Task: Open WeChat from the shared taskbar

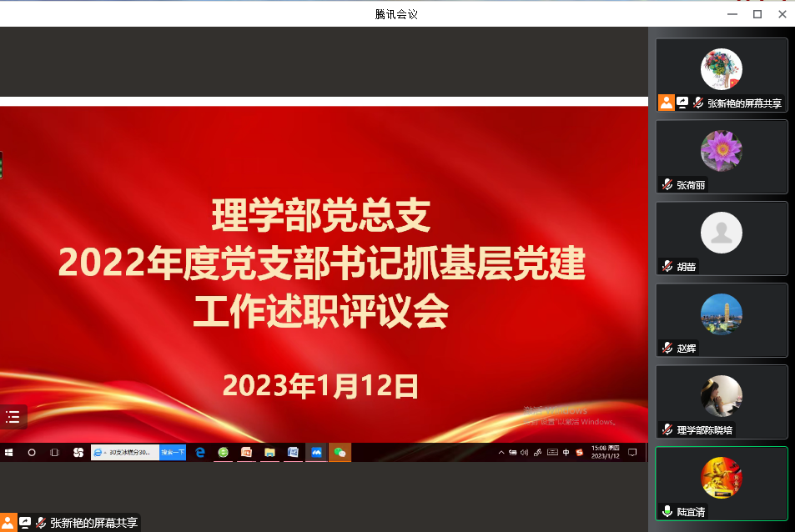Action: (340, 452)
